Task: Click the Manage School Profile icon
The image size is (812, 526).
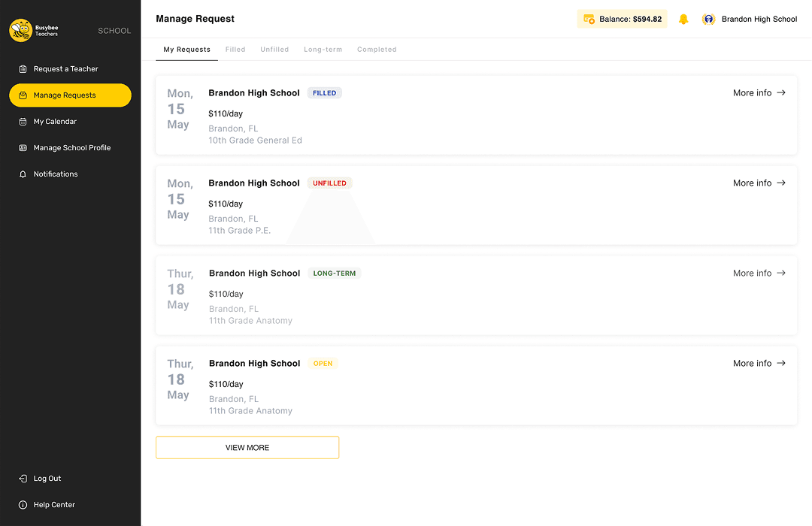Action: tap(22, 147)
